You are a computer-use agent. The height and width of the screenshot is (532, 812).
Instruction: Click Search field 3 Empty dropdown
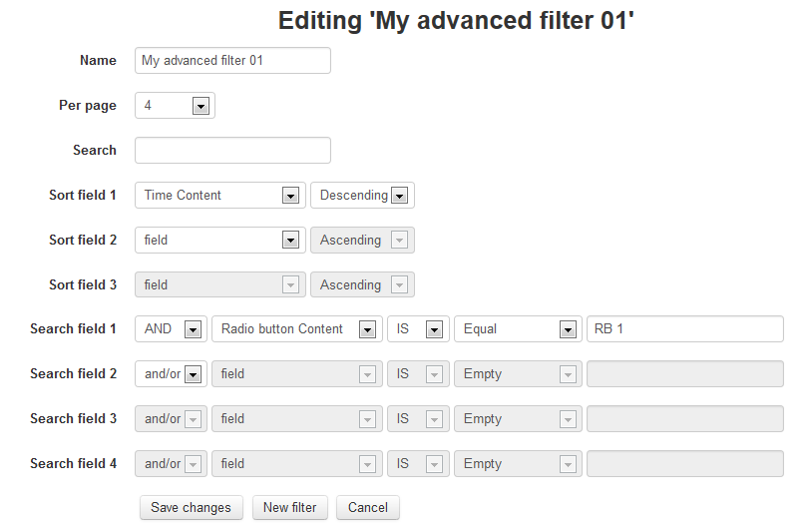click(517, 419)
